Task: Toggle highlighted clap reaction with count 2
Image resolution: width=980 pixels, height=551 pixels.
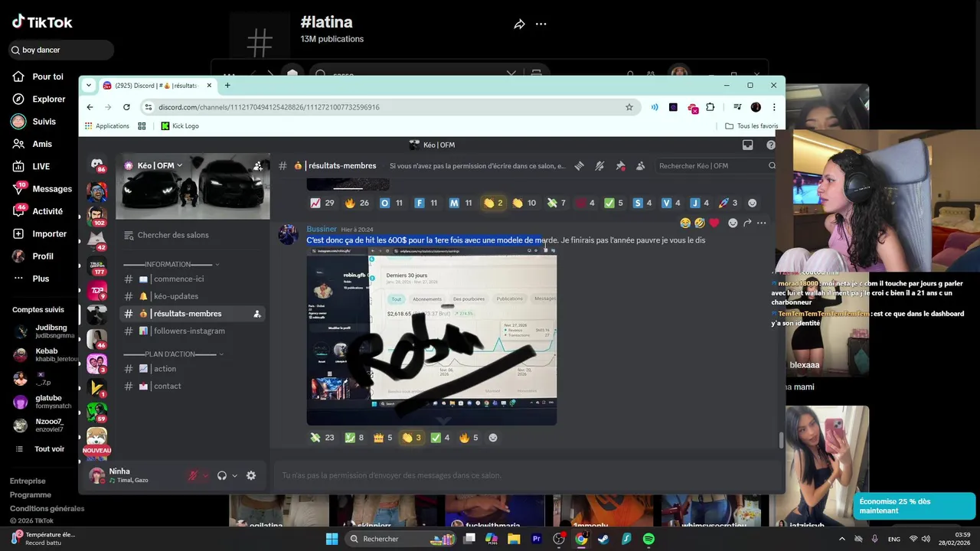Action: point(494,203)
